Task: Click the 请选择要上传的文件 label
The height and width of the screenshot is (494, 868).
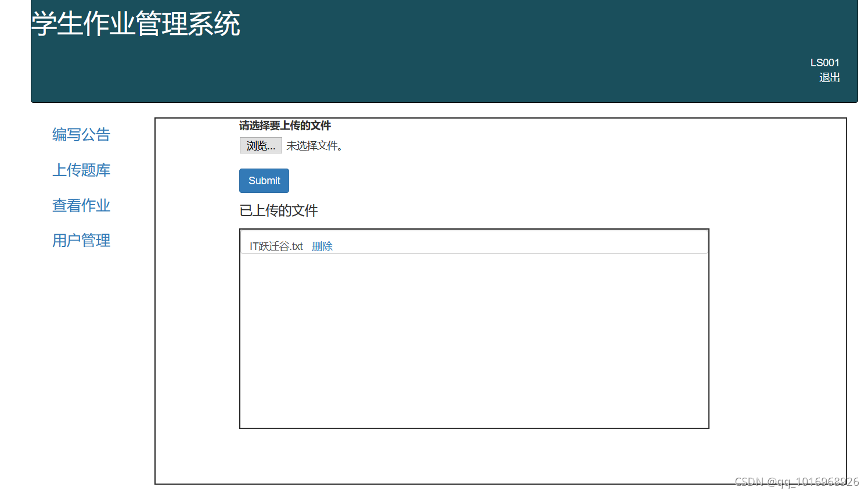Action: pyautogui.click(x=286, y=126)
